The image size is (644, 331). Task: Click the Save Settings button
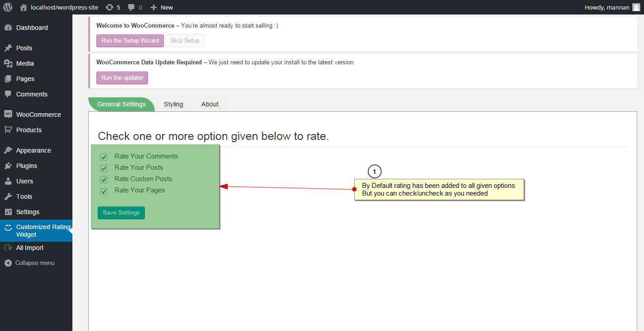pyautogui.click(x=121, y=213)
